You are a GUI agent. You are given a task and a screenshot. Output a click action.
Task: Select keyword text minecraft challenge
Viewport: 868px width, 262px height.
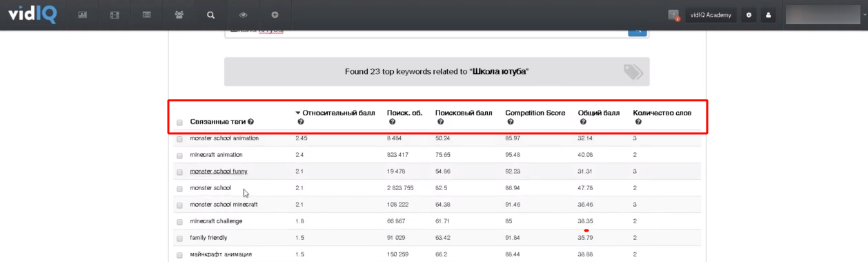[216, 221]
